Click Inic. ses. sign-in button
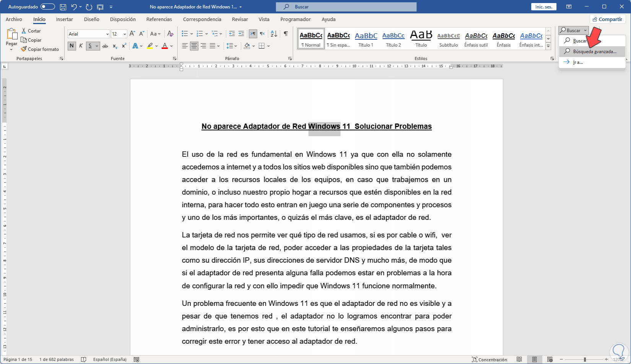The width and height of the screenshot is (631, 364). click(x=544, y=7)
